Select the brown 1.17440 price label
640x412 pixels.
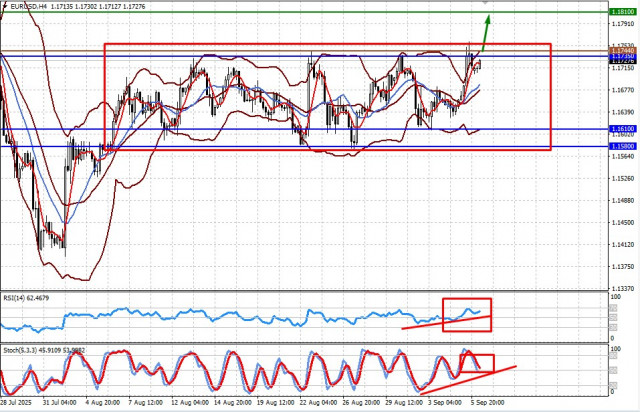pos(623,50)
